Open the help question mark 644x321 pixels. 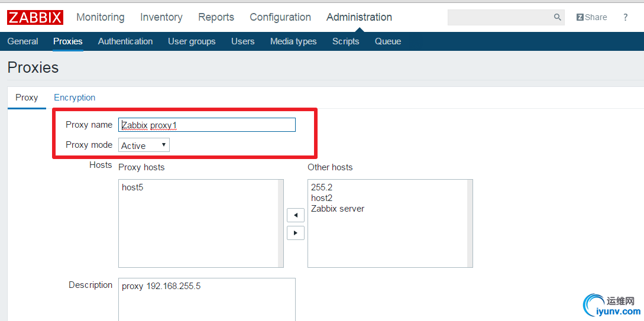(x=625, y=17)
